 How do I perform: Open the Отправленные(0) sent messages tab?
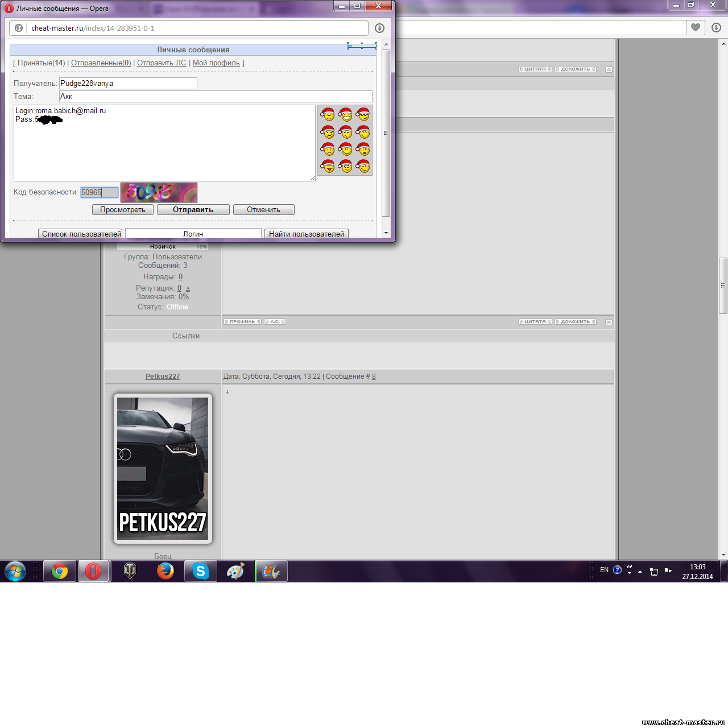click(101, 63)
